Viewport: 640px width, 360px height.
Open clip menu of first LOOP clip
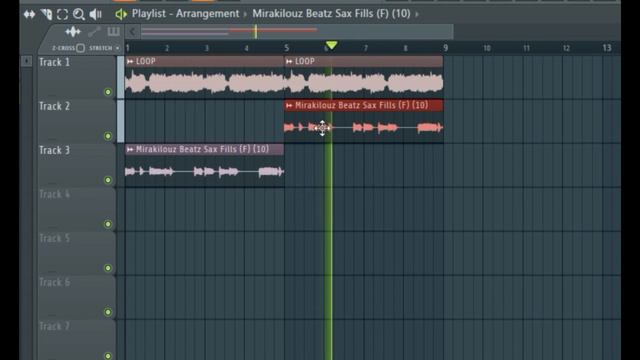click(130, 61)
